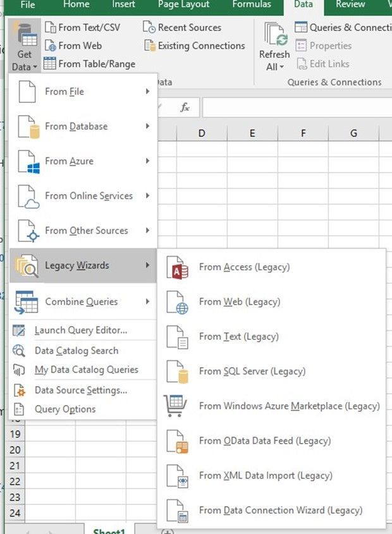
Task: Click the Combine Queries tables icon
Action: pos(27,301)
